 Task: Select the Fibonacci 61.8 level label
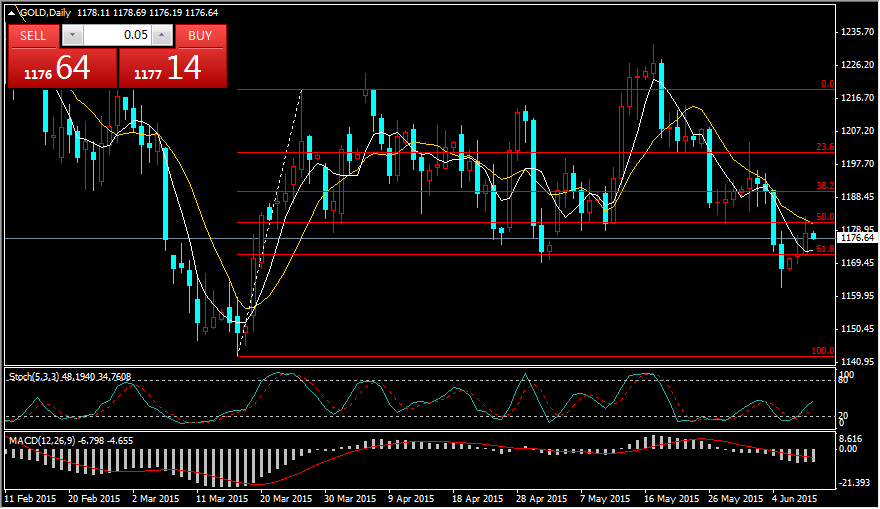tap(824, 249)
